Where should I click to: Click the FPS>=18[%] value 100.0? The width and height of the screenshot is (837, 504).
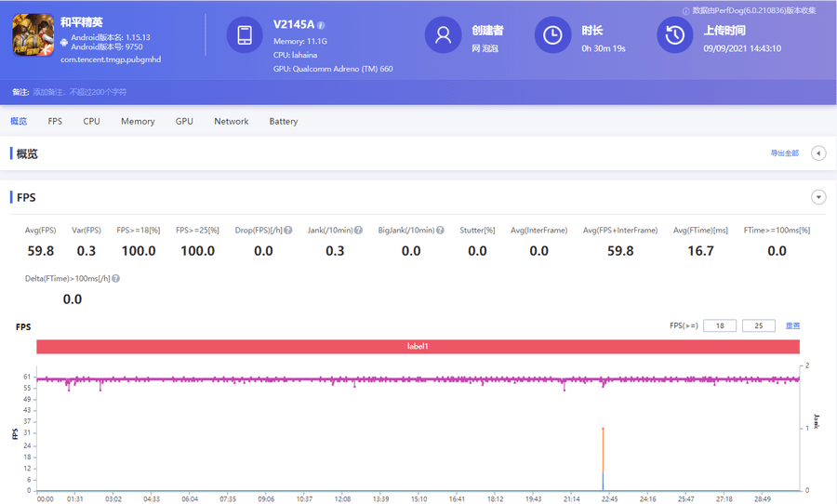[x=139, y=251]
